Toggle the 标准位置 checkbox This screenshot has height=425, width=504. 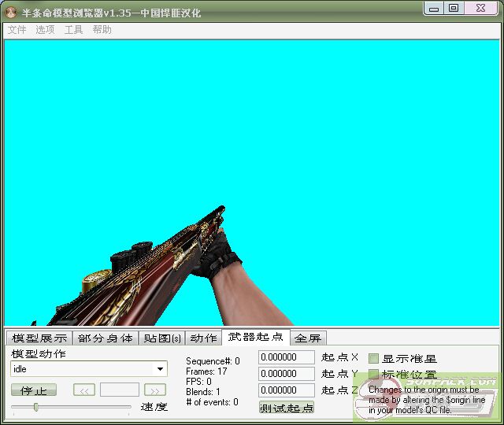point(374,374)
